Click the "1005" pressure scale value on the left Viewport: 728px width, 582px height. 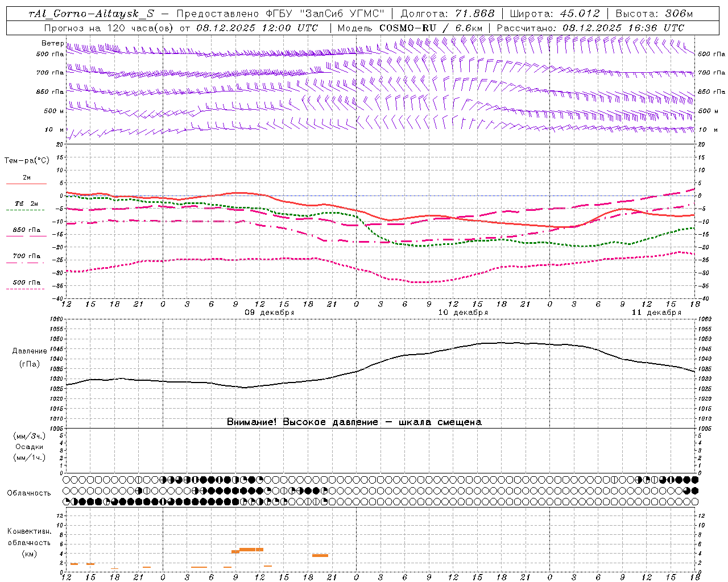click(x=56, y=429)
